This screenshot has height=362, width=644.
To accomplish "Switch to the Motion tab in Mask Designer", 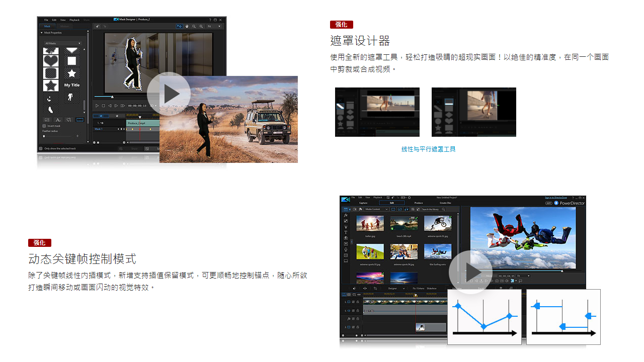I will [x=65, y=25].
